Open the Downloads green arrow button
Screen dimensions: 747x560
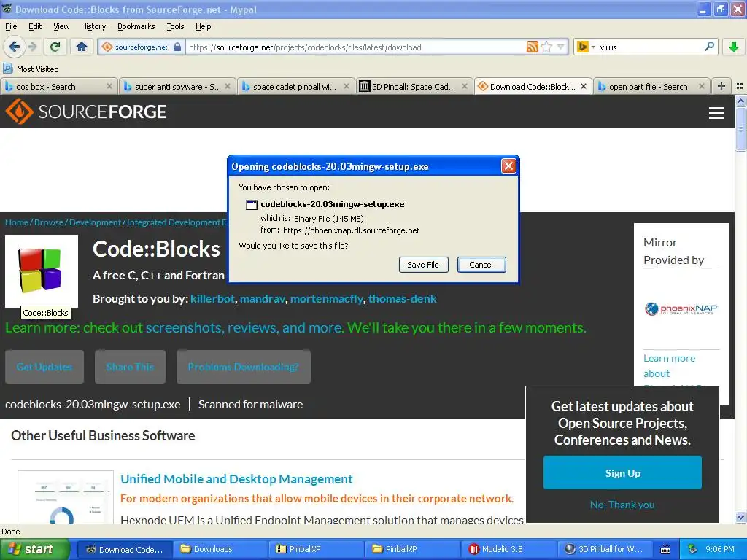[734, 47]
